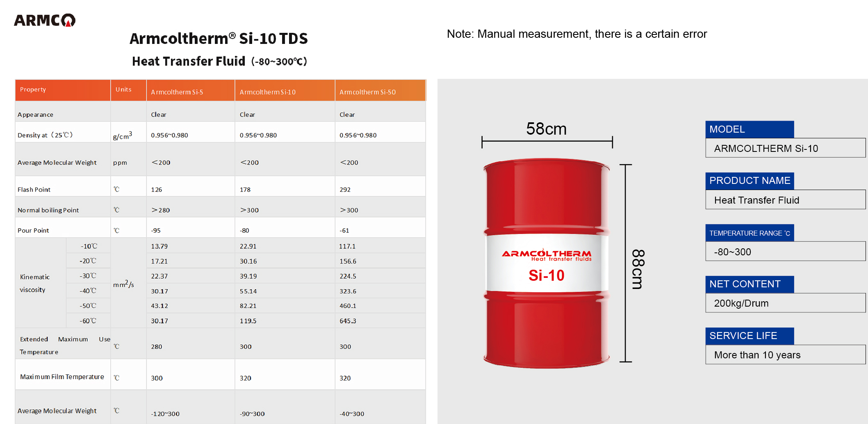Select the 'Heat Transfer Fluid (-80~300℃)' subtitle

(x=219, y=61)
